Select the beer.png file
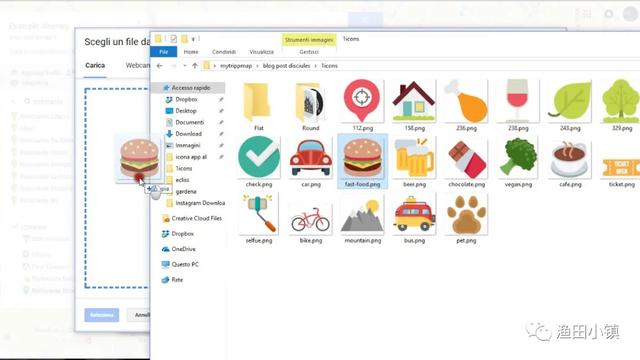The width and height of the screenshot is (640, 360). click(x=414, y=162)
